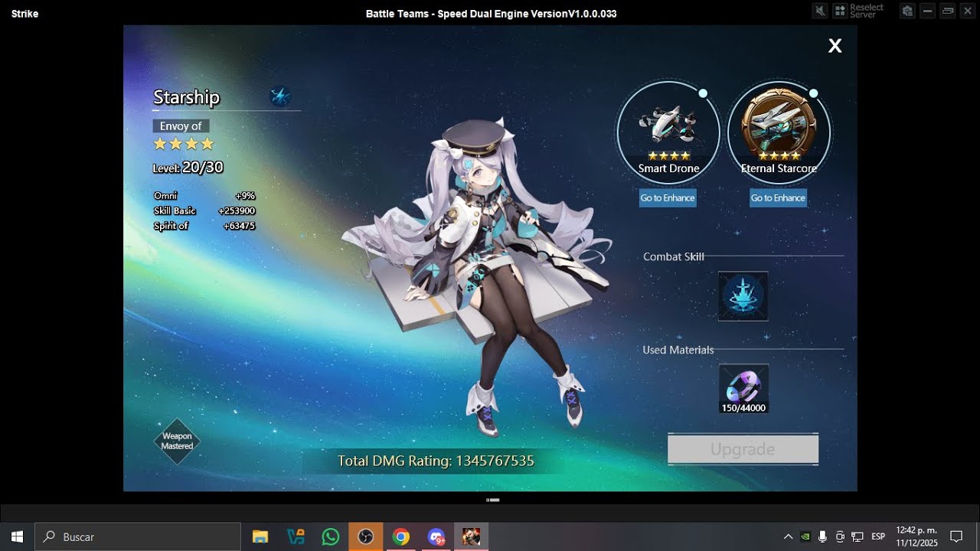Open the notification center icon
The image size is (980, 551).
(956, 536)
